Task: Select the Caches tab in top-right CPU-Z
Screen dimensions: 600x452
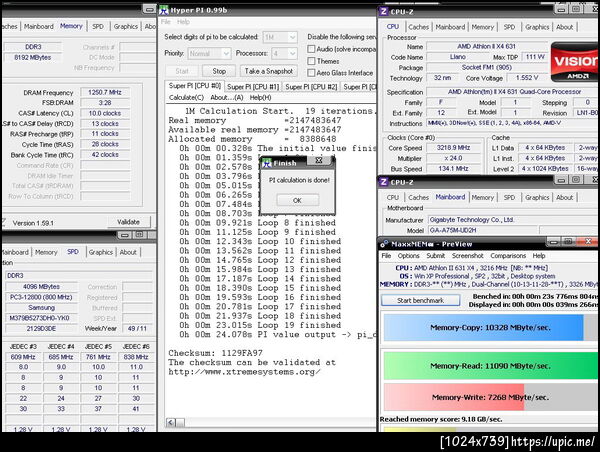Action: coord(418,27)
